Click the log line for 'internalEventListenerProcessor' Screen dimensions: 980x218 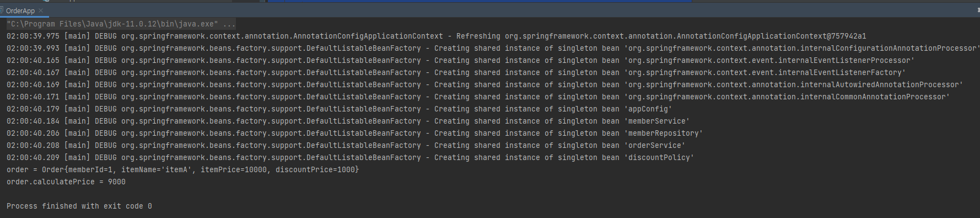coord(460,60)
